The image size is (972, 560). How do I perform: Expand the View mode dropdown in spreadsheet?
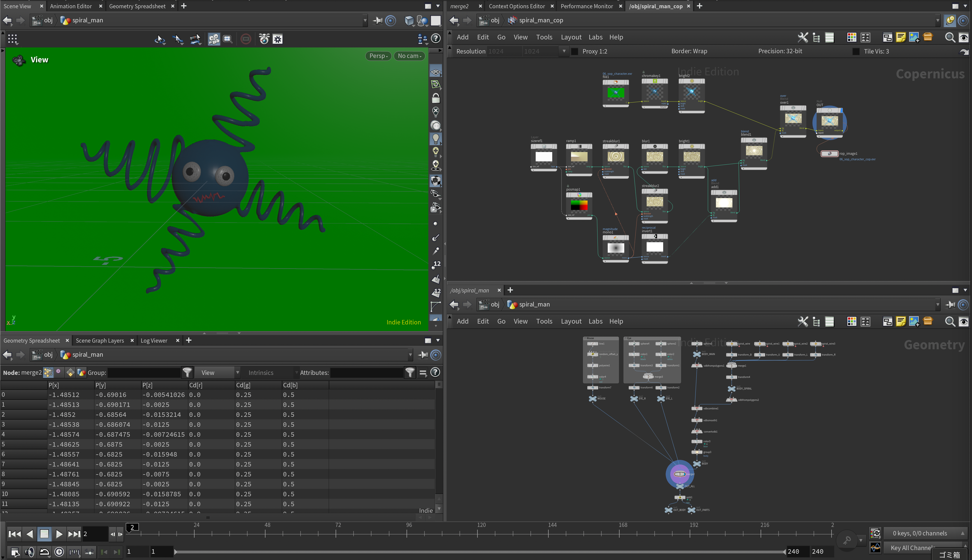tap(218, 372)
